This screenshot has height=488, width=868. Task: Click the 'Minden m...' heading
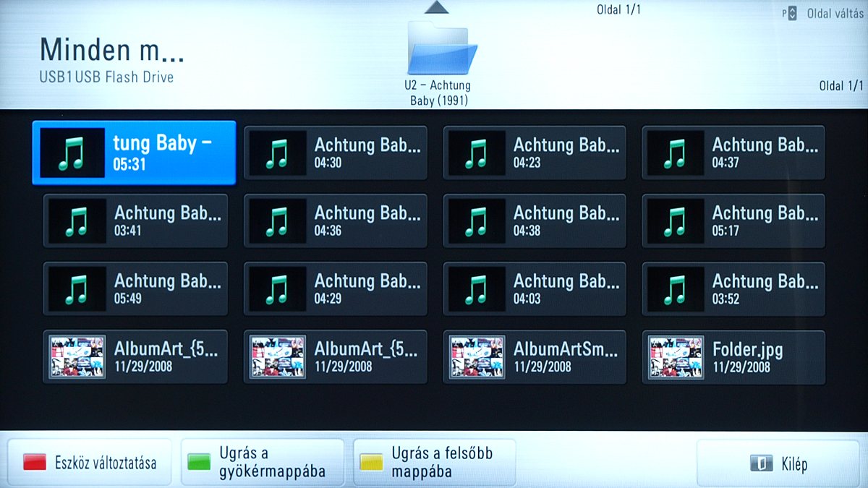point(112,49)
